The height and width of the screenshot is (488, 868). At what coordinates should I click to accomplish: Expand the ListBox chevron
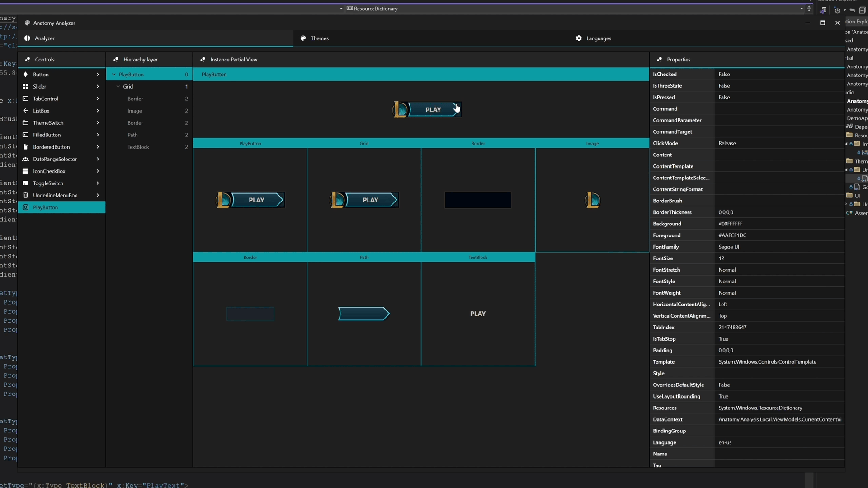pyautogui.click(x=98, y=111)
